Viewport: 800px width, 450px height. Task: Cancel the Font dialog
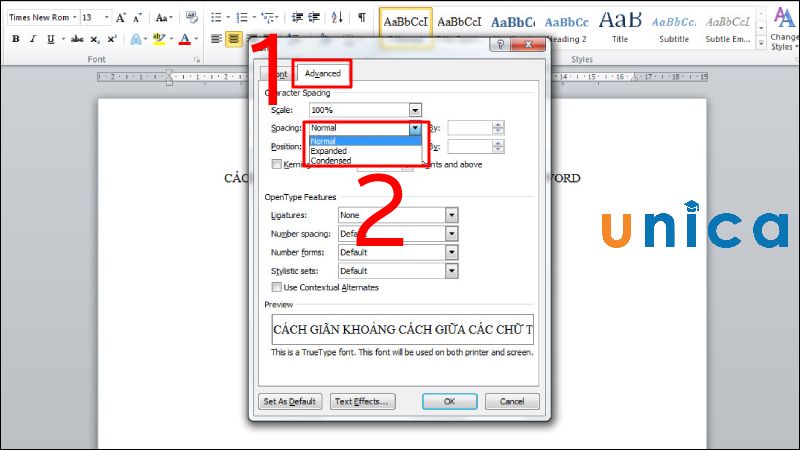tap(512, 402)
